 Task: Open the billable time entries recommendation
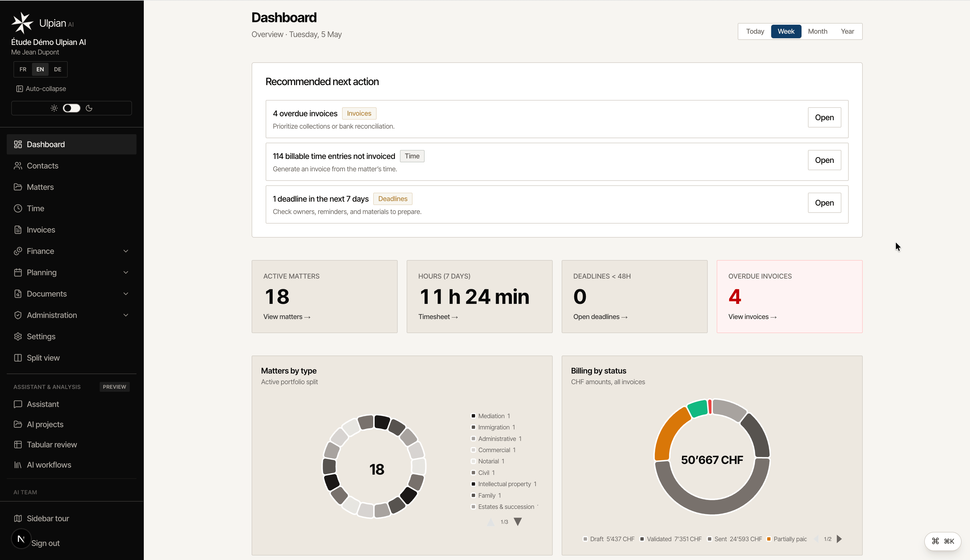[x=824, y=160]
